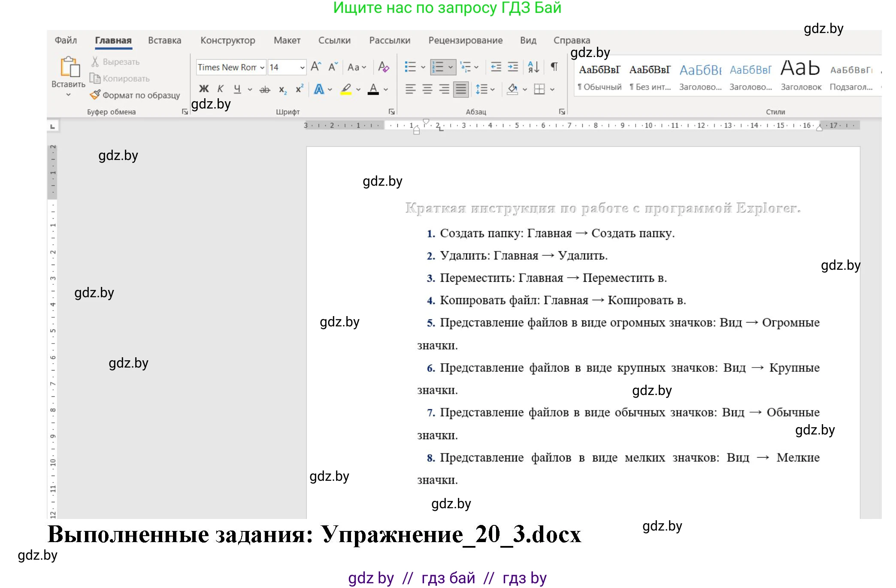Cut selection using the Вырезать scissors icon
This screenshot has width=896, height=588.
(95, 61)
